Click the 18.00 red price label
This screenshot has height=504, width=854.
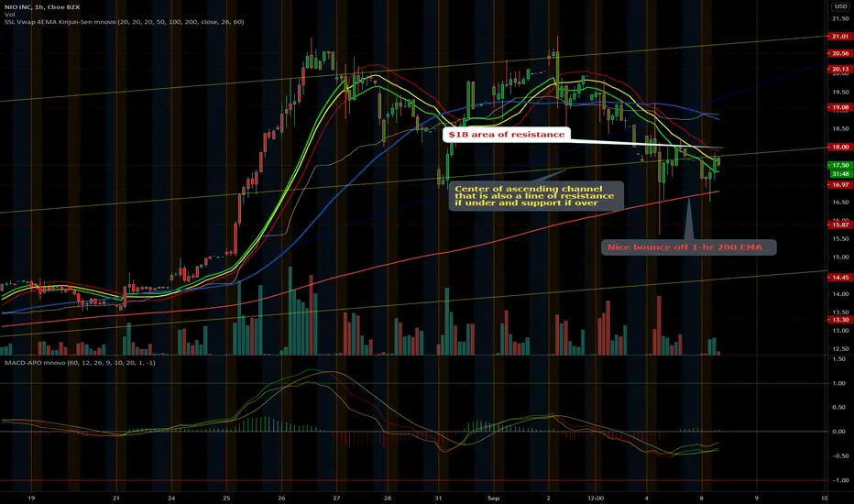click(x=838, y=148)
